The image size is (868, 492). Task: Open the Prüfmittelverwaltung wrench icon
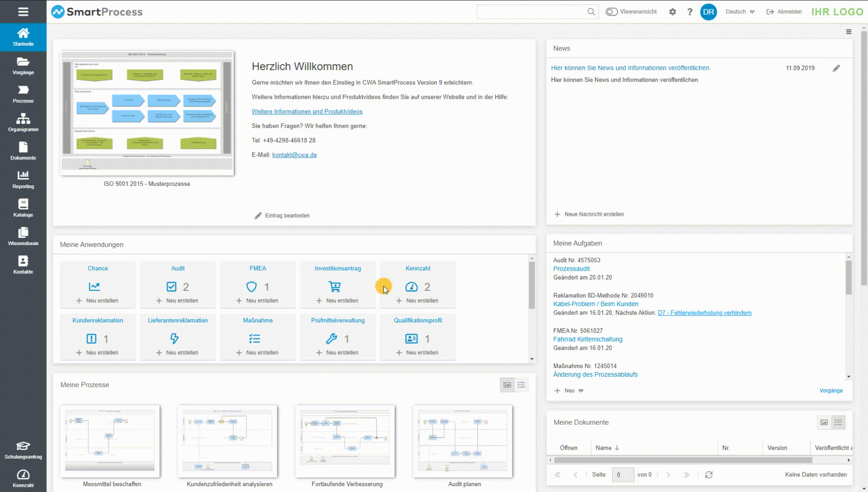tap(331, 338)
